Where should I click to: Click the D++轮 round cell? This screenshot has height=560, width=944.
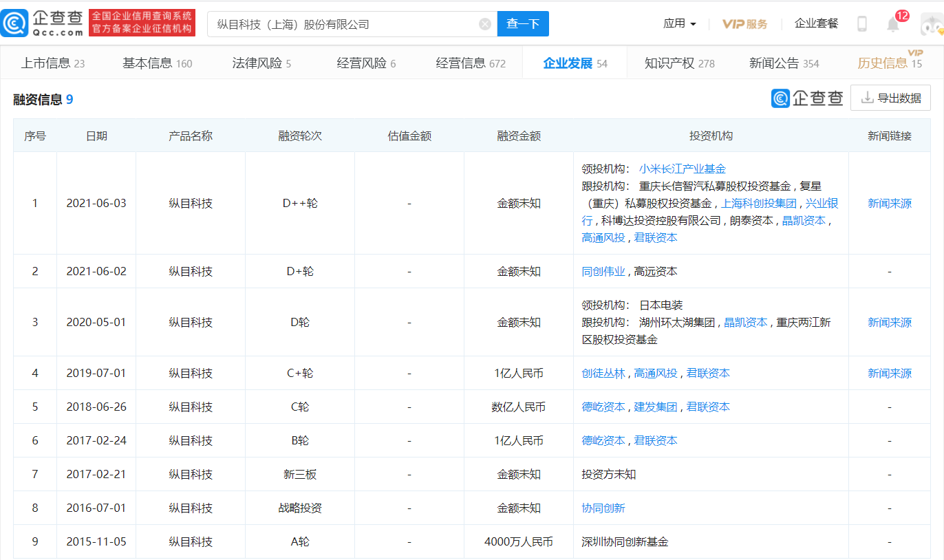(300, 203)
